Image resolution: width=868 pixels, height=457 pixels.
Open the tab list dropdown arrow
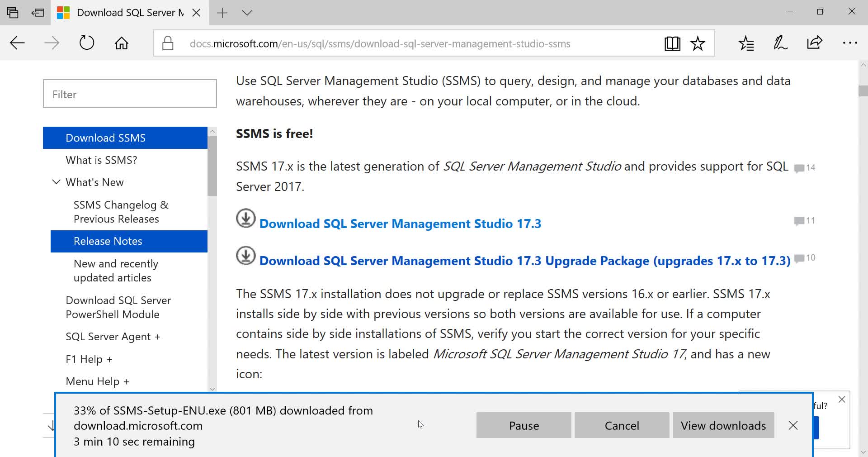[x=247, y=13]
